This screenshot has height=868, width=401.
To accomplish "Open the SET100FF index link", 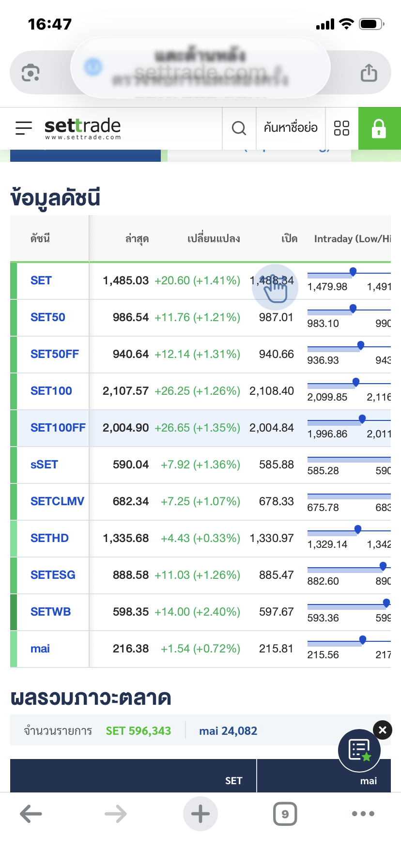I will click(x=58, y=428).
